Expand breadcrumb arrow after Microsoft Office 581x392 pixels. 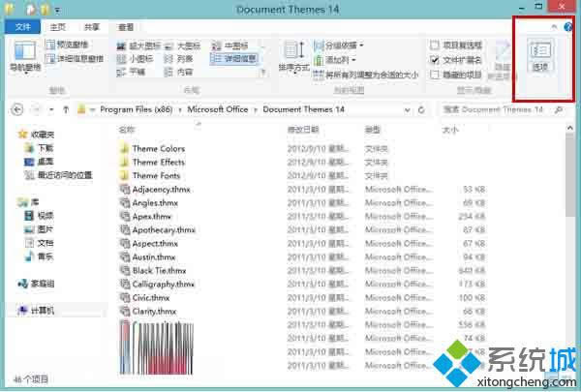(256, 109)
